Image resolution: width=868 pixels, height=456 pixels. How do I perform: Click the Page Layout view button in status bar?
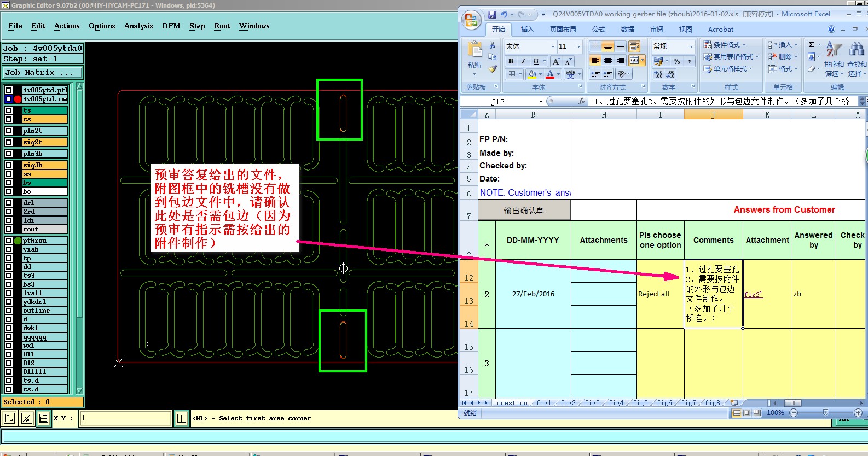pos(747,413)
